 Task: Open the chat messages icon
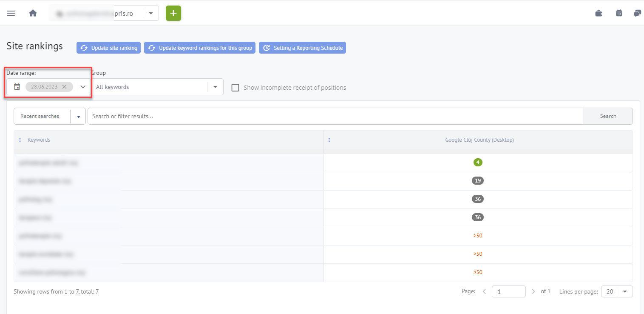[x=637, y=13]
